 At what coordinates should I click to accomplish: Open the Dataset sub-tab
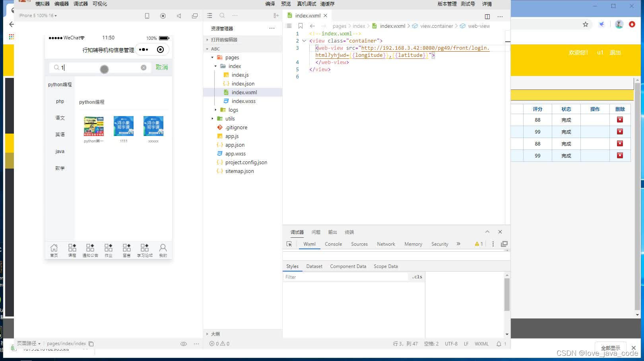coord(314,266)
